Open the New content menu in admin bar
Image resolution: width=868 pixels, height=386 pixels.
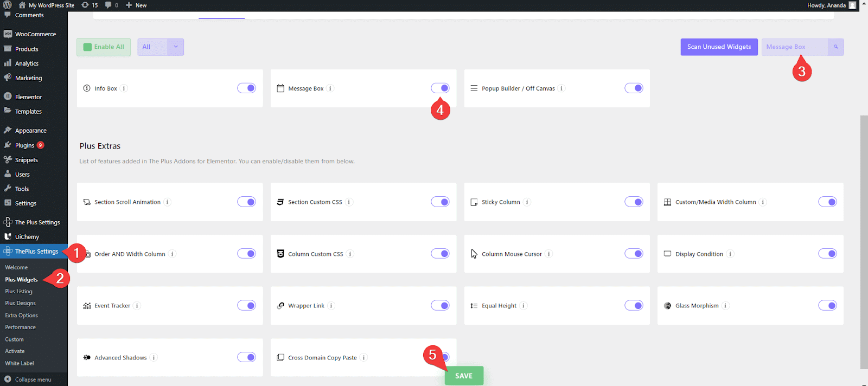136,5
